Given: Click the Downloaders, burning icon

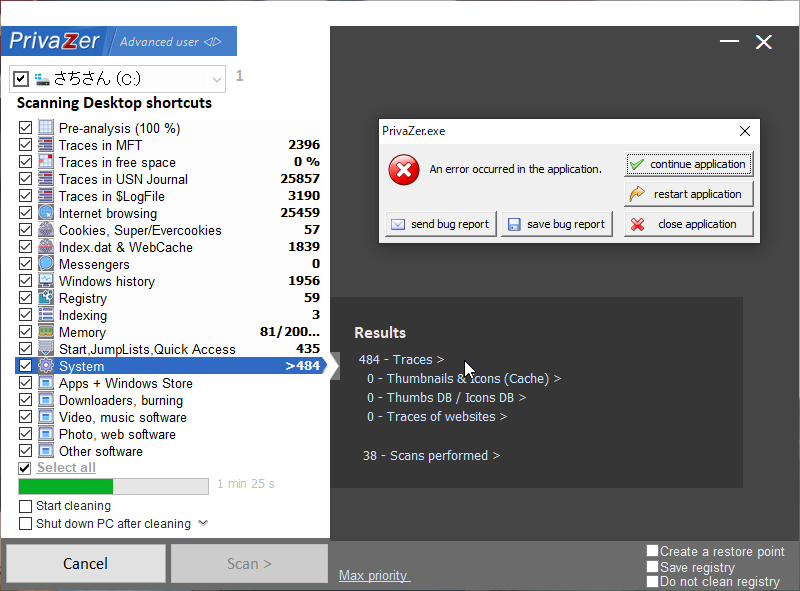Looking at the screenshot, I should pyautogui.click(x=46, y=400).
